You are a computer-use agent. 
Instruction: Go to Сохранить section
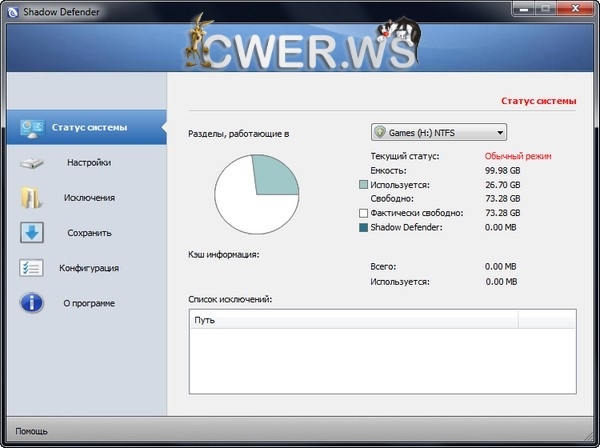point(89,233)
